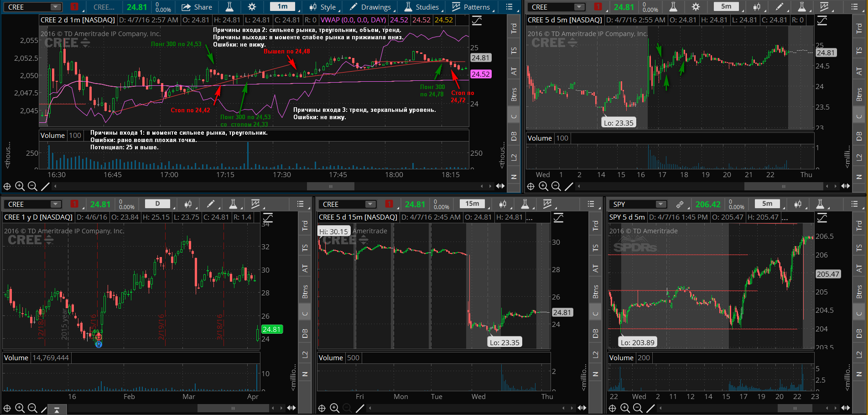
Task: Click Volume label in top-left 1m chart
Action: [52, 136]
